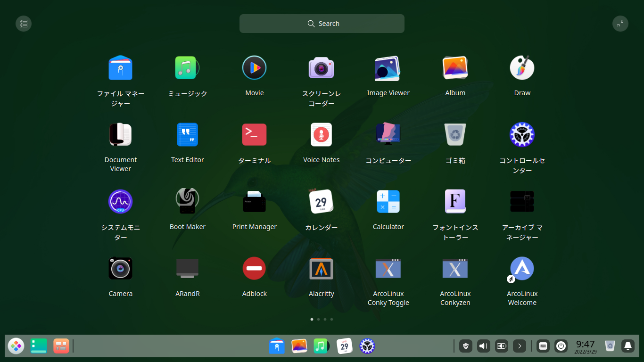Open the Draw application
This screenshot has width=644, height=362.
point(522,68)
